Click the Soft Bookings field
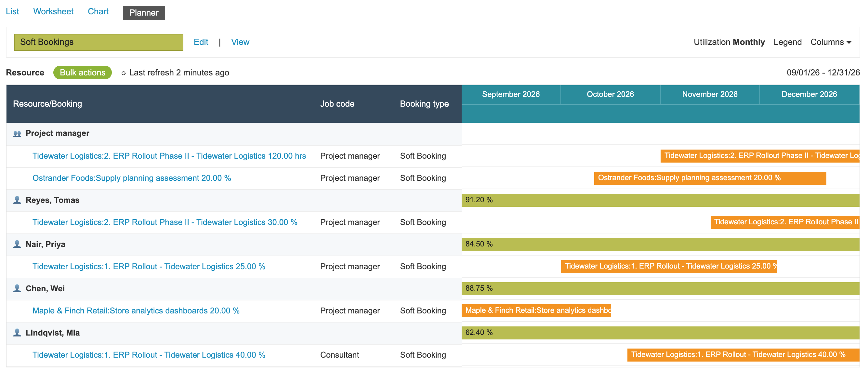The width and height of the screenshot is (868, 370). point(99,42)
